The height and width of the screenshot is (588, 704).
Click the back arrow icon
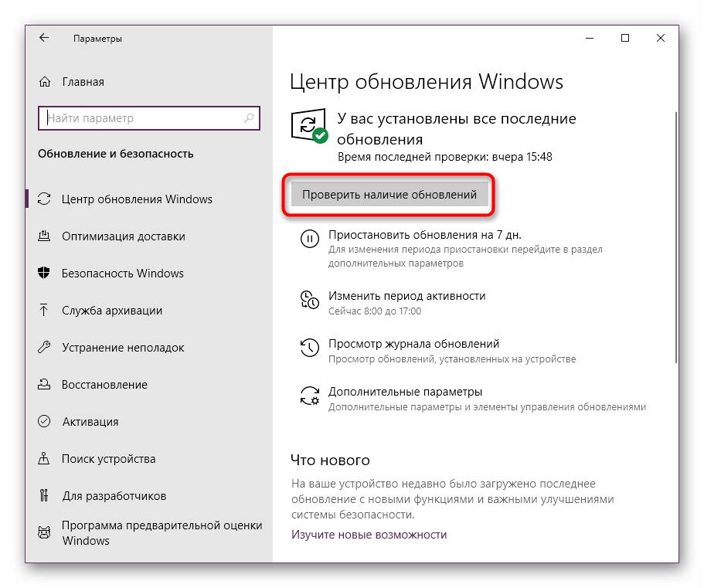[44, 38]
